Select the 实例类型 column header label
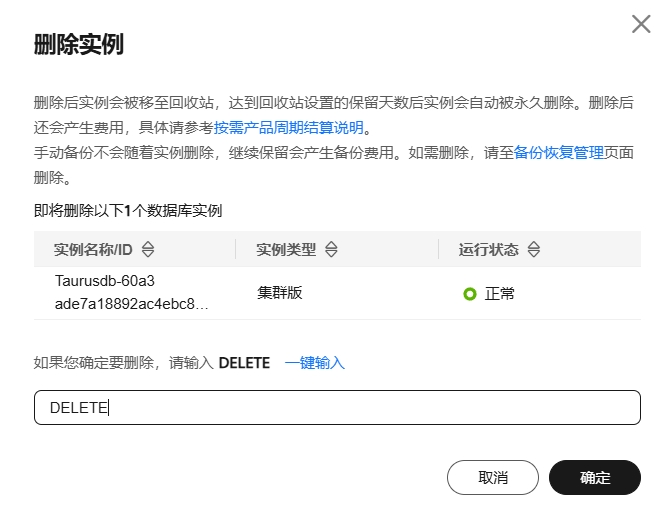This screenshot has width=670, height=519. pyautogui.click(x=287, y=249)
